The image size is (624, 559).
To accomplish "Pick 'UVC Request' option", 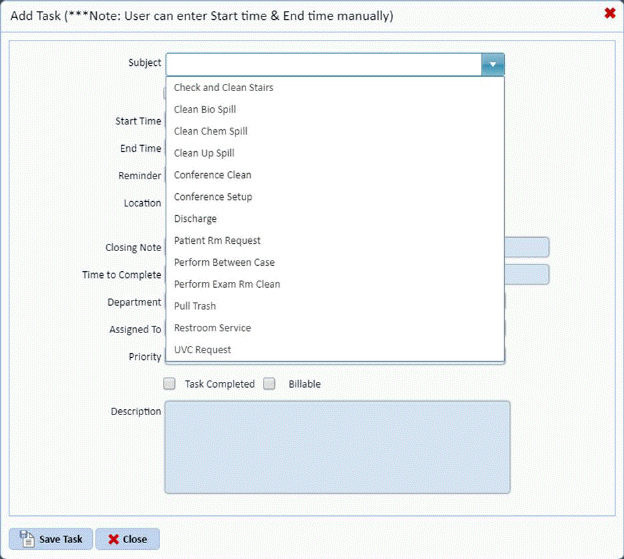I will click(202, 350).
